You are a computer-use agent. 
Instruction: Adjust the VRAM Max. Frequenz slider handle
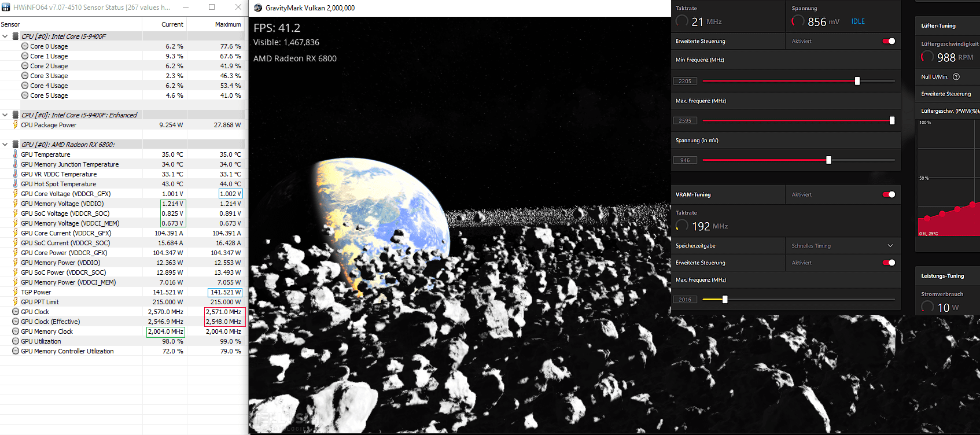[725, 300]
